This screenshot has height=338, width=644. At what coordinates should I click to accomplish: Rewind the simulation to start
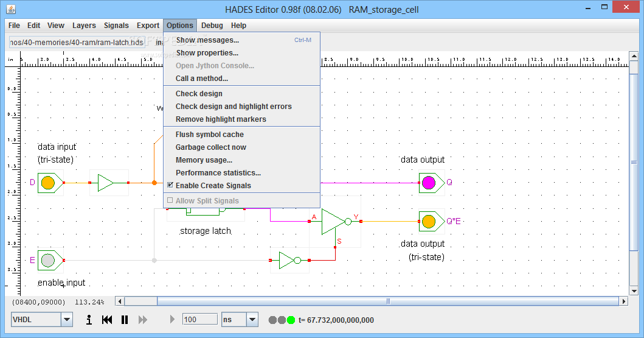[107, 320]
